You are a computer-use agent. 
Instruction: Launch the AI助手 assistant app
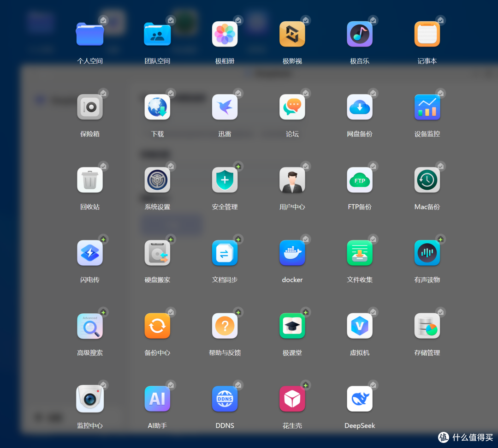pos(157,399)
